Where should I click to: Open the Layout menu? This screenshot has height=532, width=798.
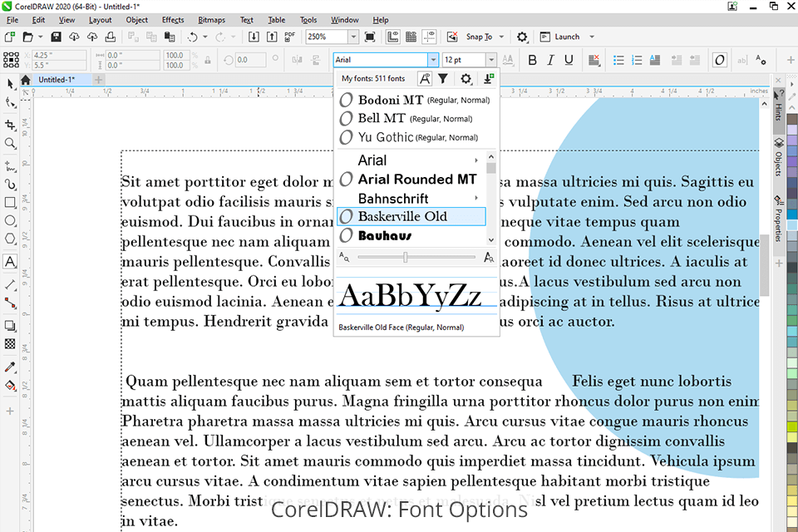pyautogui.click(x=100, y=20)
